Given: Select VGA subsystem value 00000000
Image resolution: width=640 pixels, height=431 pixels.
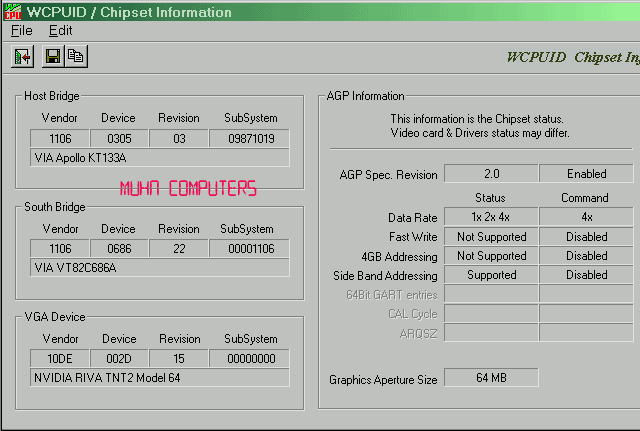Looking at the screenshot, I should 249,358.
